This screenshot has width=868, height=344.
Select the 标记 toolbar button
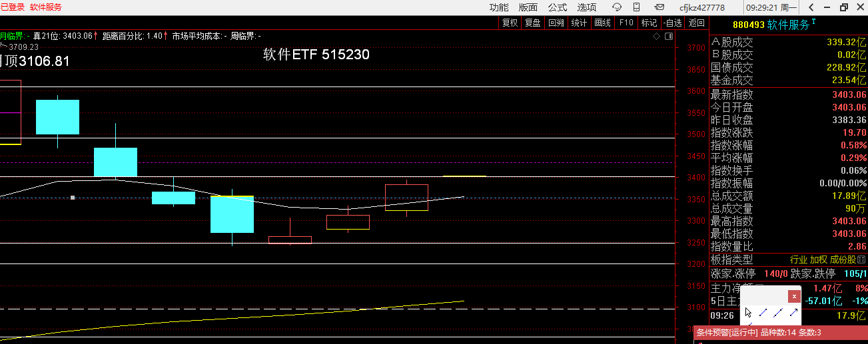coord(649,23)
